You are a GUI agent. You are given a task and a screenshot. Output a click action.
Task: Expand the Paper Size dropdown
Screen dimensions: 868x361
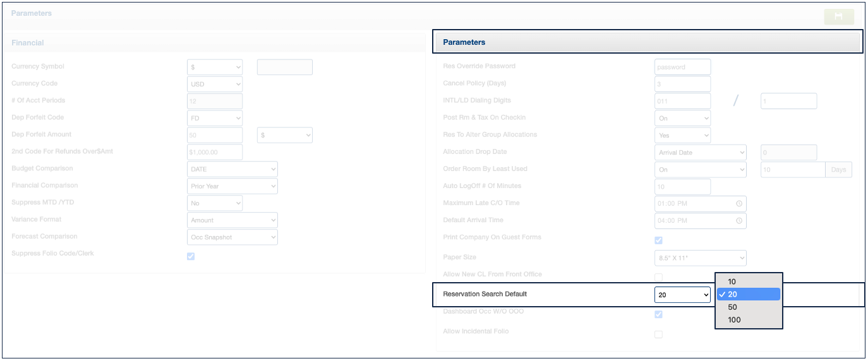pos(700,257)
